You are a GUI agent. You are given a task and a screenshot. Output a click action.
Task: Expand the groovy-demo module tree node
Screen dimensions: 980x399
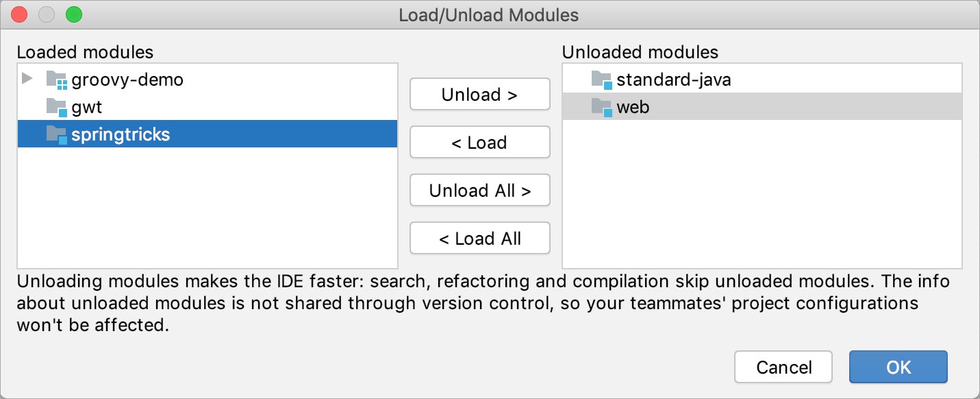click(x=27, y=79)
